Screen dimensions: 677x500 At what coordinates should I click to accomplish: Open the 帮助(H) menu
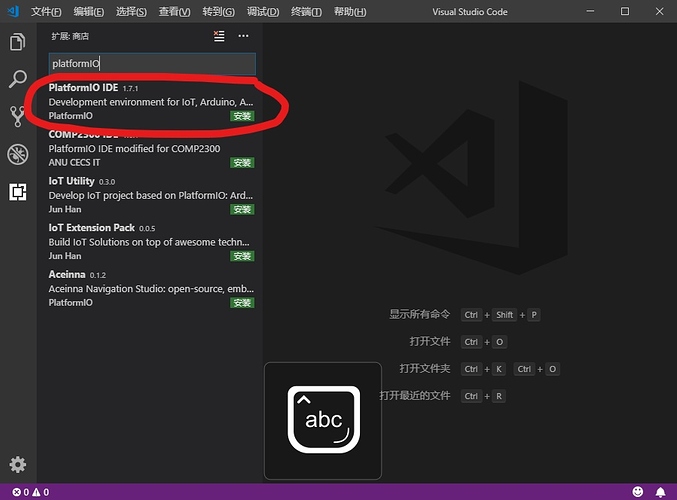coord(350,12)
